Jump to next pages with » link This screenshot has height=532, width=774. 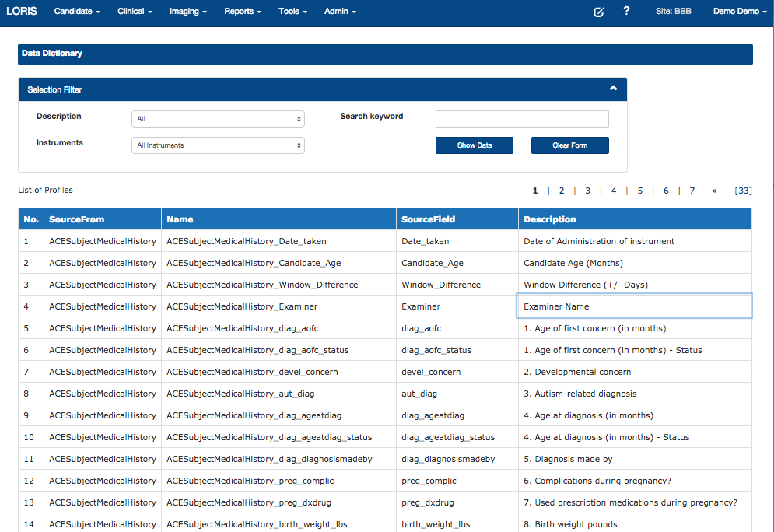click(714, 191)
